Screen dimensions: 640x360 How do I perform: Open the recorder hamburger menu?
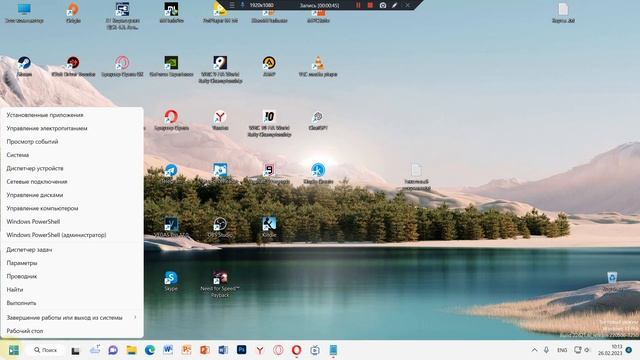[x=232, y=5]
